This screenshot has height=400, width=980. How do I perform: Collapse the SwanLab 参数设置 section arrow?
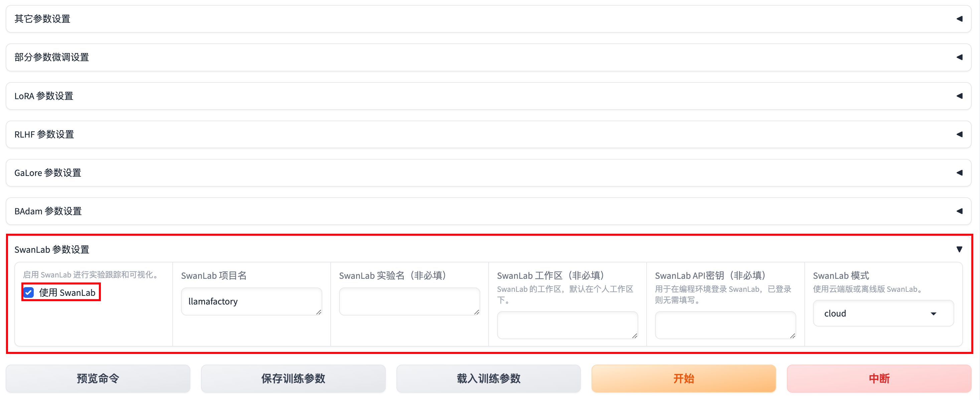[x=959, y=249]
